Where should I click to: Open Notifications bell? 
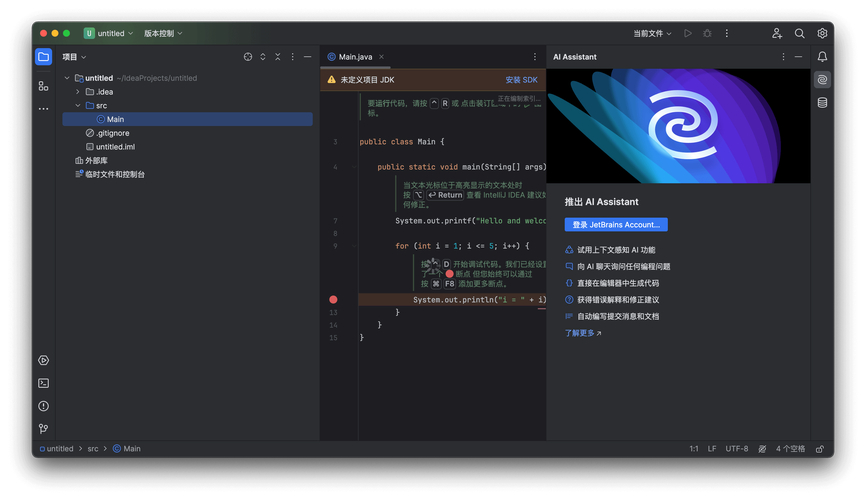(822, 57)
